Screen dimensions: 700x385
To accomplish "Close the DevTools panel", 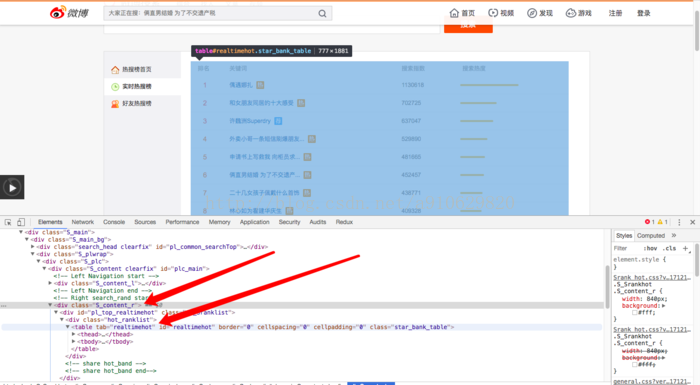I will pyautogui.click(x=692, y=222).
